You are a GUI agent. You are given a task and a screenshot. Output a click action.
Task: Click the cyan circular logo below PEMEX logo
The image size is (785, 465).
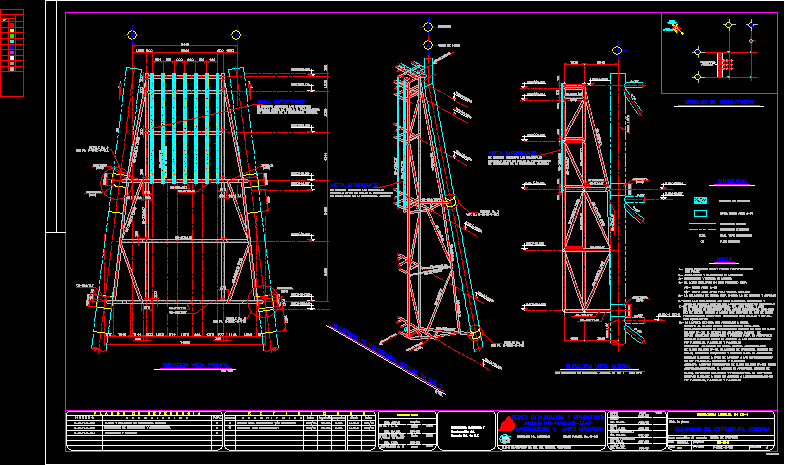[x=505, y=439]
